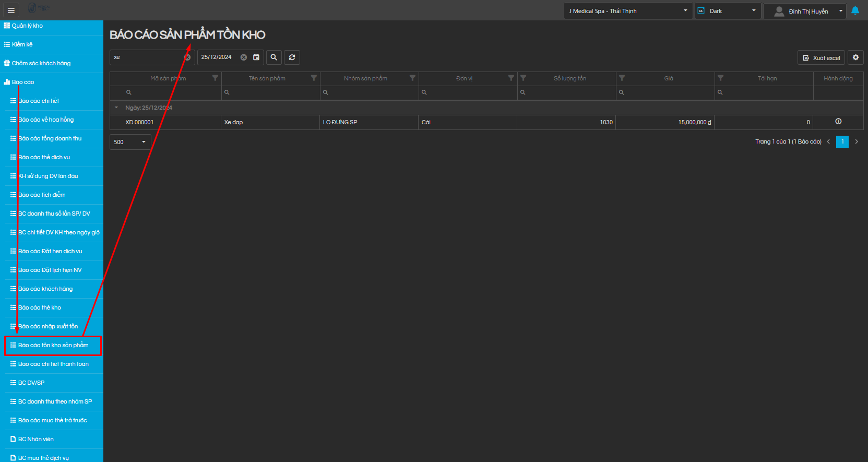Click the Nhóm sản phẩm search field
868x462 pixels.
coord(372,92)
